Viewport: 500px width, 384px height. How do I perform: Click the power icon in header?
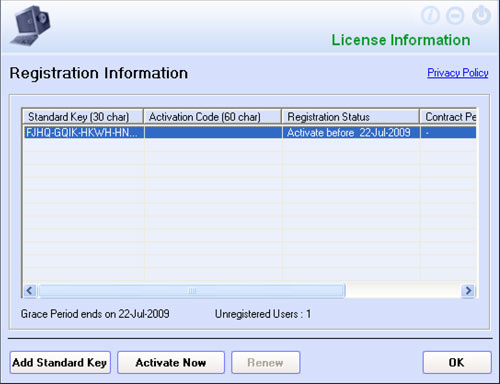[x=481, y=15]
